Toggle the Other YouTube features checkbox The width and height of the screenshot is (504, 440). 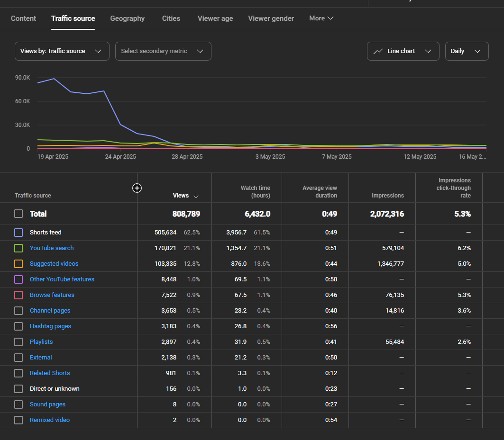pos(18,279)
